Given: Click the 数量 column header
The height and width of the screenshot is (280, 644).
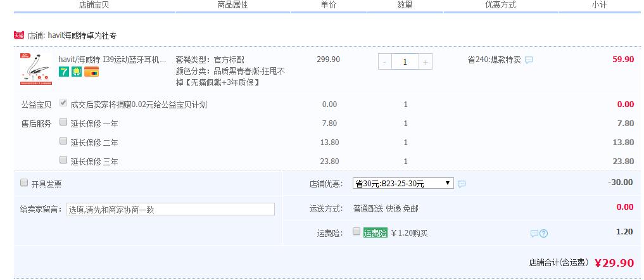Looking at the screenshot, I should click(405, 5).
